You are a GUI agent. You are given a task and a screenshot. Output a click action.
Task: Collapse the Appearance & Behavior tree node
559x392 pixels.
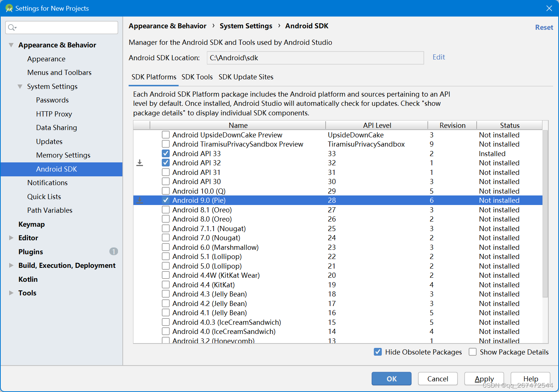tap(11, 45)
